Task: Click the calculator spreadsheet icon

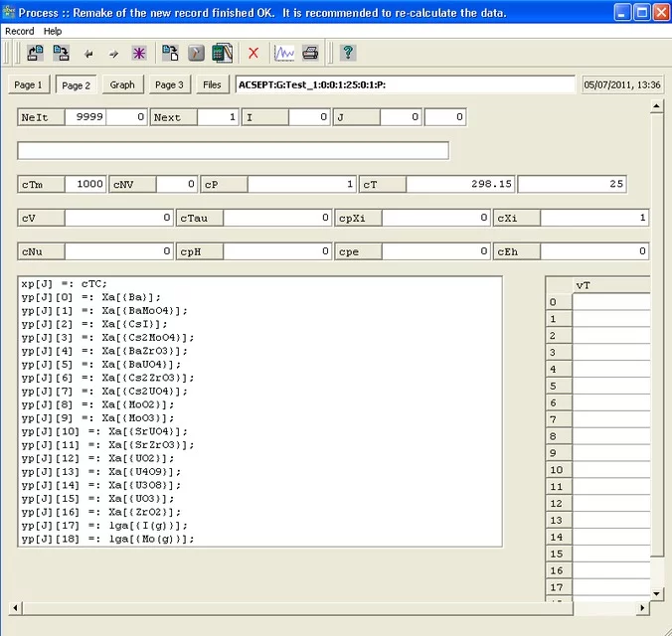Action: click(222, 53)
